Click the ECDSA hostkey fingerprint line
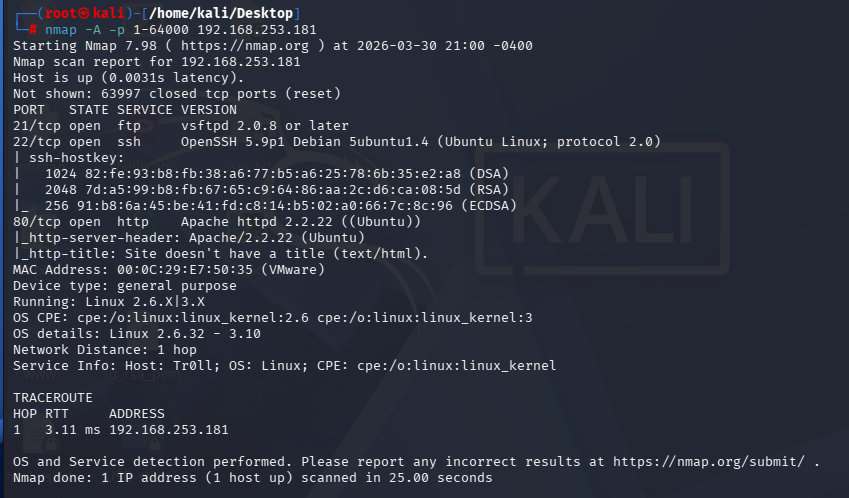849x498 pixels. 280,206
